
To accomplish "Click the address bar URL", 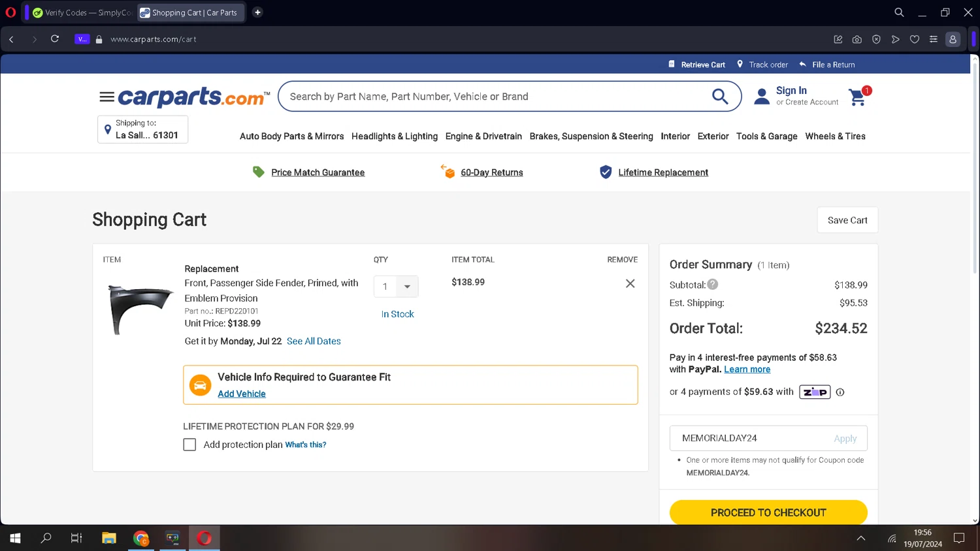I will [154, 39].
